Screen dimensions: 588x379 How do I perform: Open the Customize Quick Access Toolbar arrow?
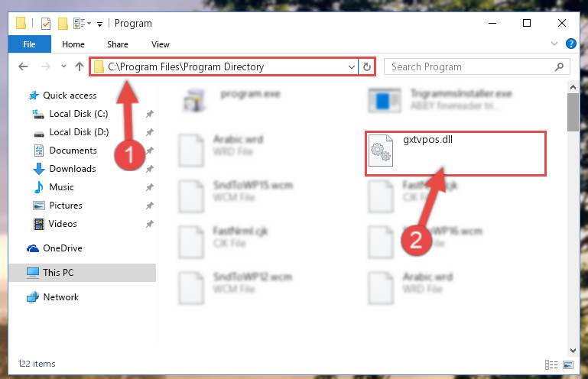pyautogui.click(x=99, y=24)
